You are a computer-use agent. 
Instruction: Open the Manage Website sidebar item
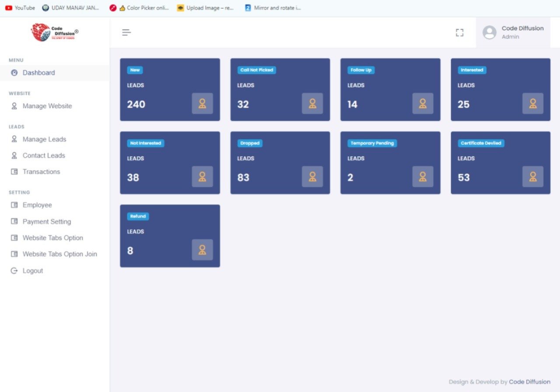pos(47,106)
